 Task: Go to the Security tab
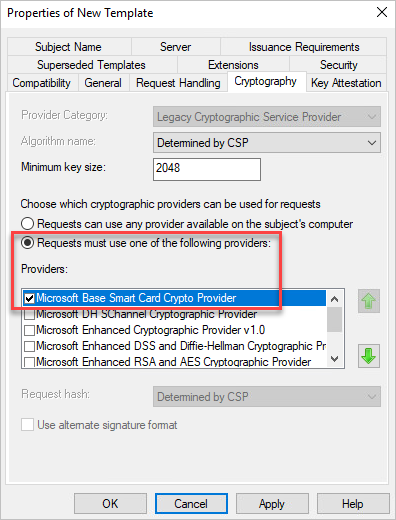(338, 65)
